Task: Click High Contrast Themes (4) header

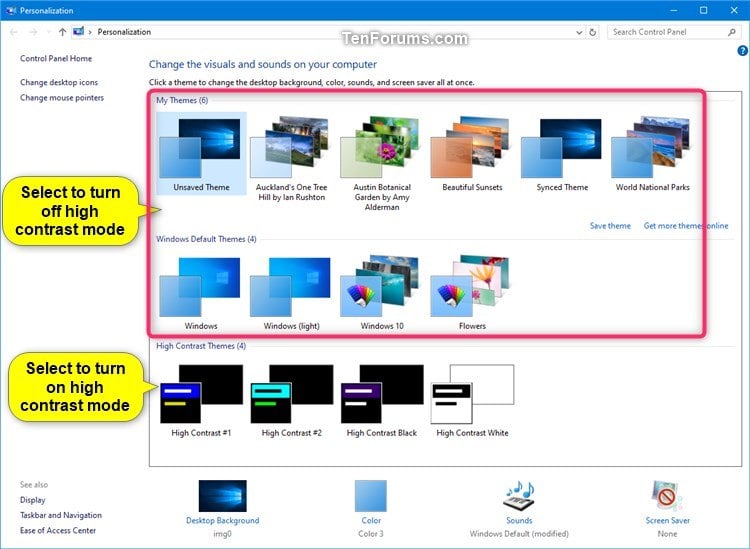Action: 201,346
